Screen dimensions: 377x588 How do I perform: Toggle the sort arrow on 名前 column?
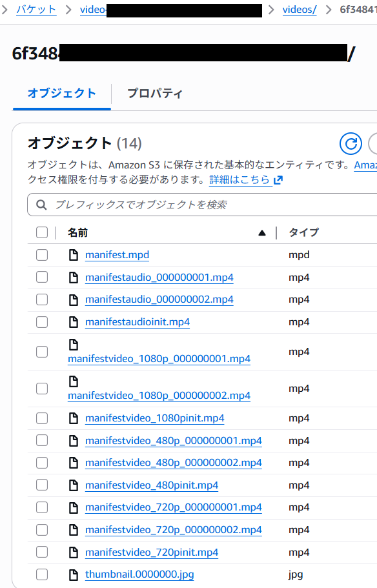tap(261, 232)
